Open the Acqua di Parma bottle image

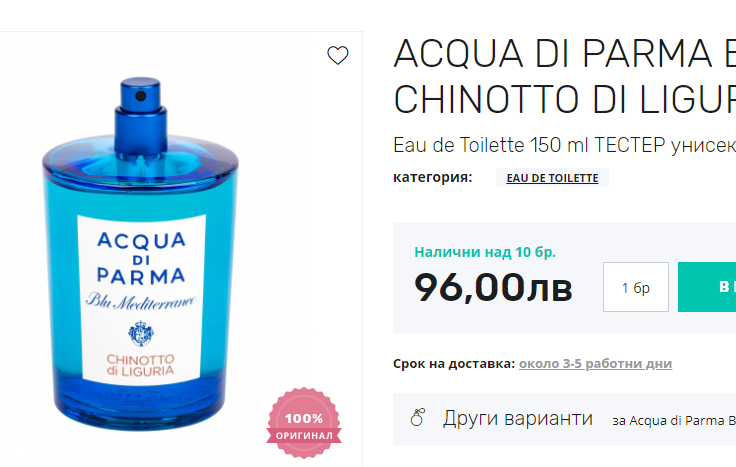point(140,254)
